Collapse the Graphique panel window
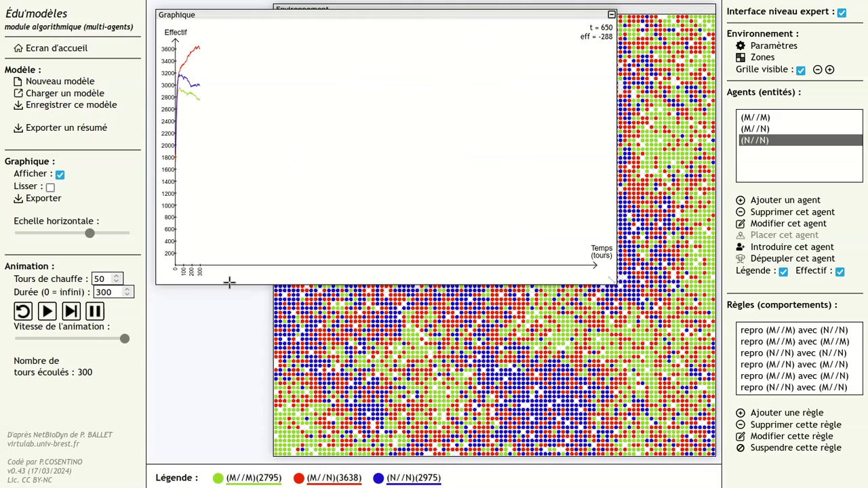The image size is (868, 488). [x=612, y=14]
